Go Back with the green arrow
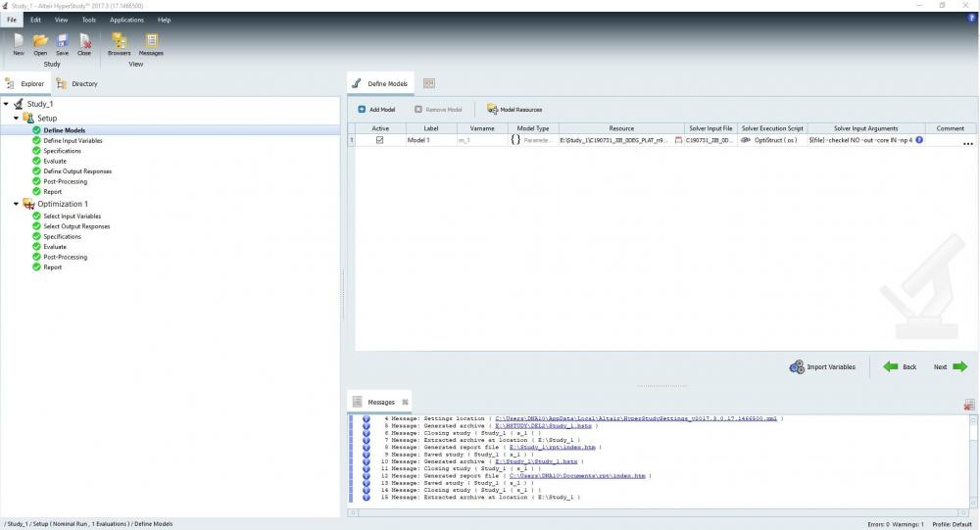This screenshot has height=530, width=980. 900,366
